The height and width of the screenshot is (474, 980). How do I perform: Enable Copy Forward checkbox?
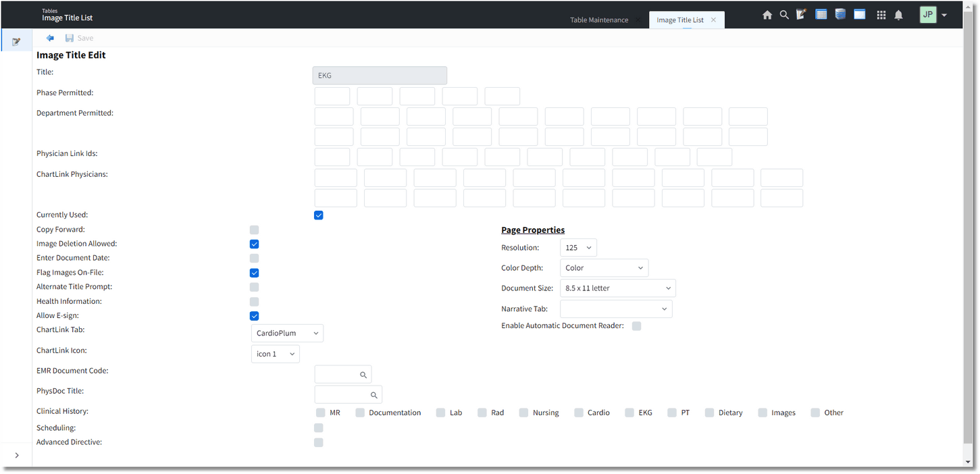point(255,230)
